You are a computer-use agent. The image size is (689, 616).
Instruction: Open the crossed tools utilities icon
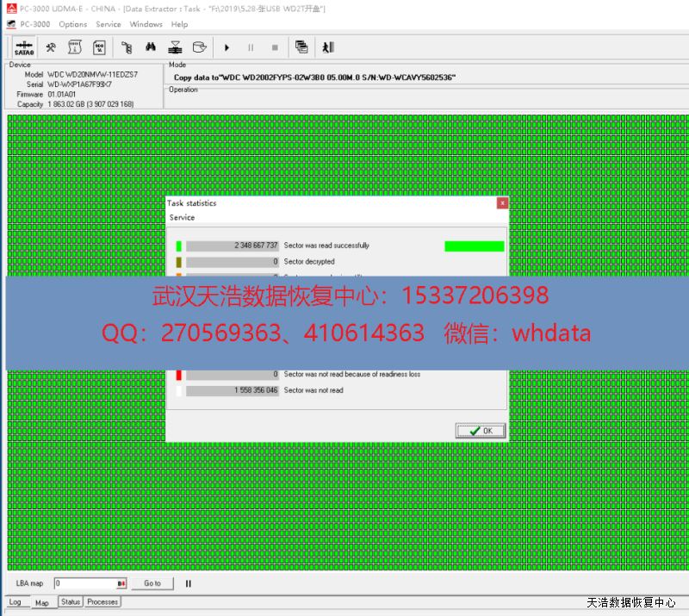51,47
